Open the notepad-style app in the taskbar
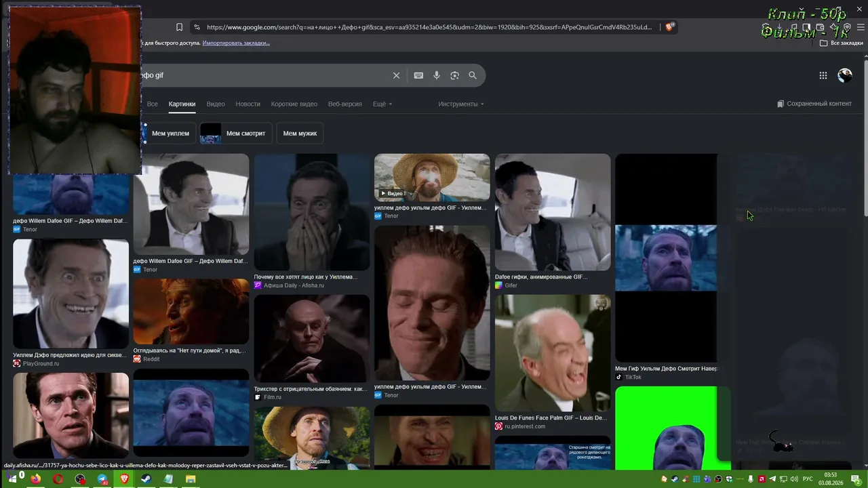Screen dimensions: 868x488 point(168,479)
